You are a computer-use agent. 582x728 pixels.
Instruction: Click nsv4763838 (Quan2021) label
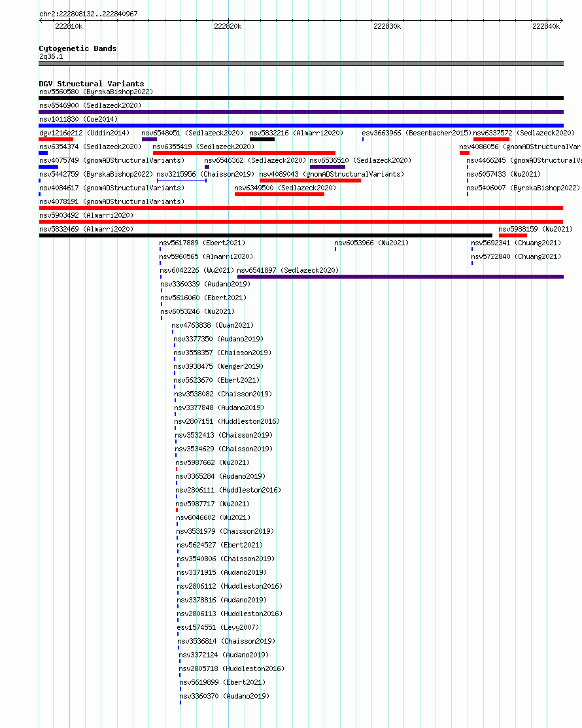213,325
